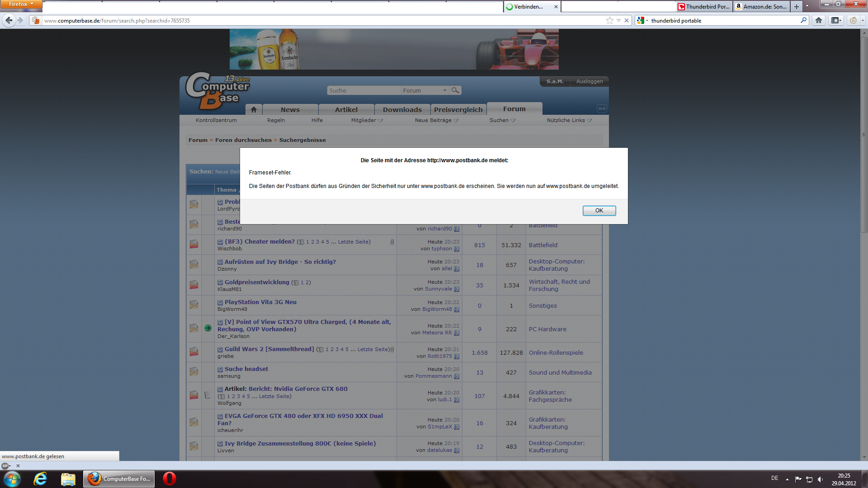
Task: Click the back navigation arrow
Action: pos(9,20)
